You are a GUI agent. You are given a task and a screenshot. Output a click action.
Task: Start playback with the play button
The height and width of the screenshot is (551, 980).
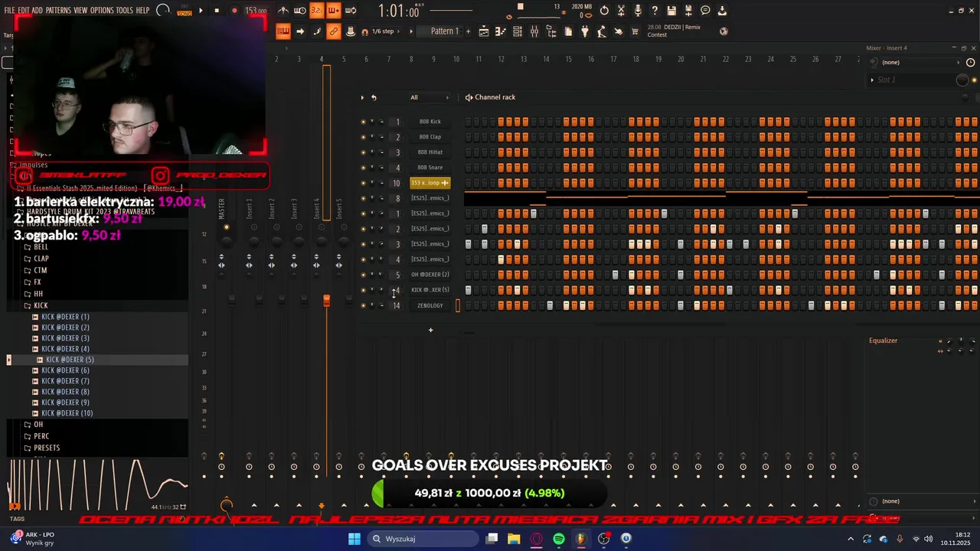point(201,11)
